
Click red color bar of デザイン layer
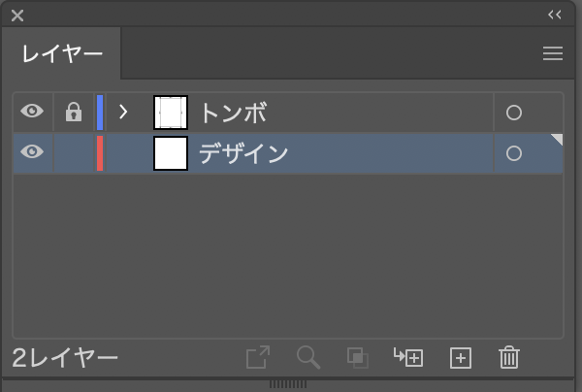(x=100, y=153)
